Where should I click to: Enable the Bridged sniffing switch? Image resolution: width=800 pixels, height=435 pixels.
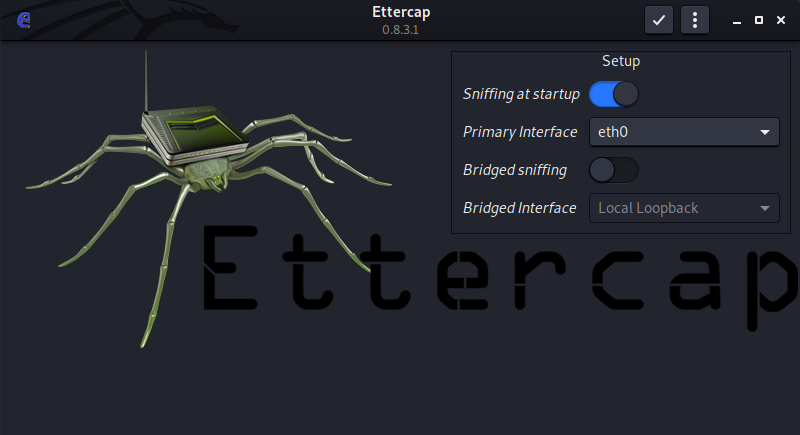click(613, 170)
